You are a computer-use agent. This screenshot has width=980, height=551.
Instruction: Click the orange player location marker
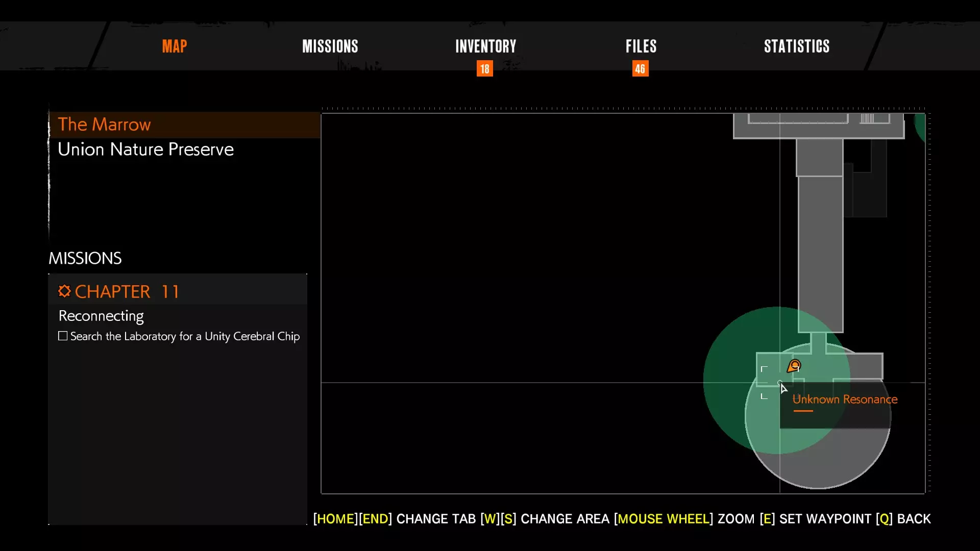(794, 366)
